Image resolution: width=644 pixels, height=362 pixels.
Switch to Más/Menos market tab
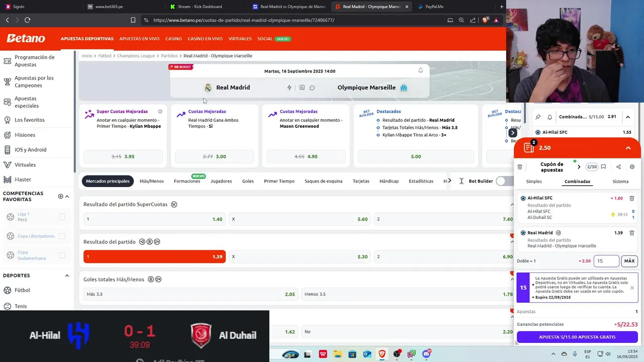[151, 181]
